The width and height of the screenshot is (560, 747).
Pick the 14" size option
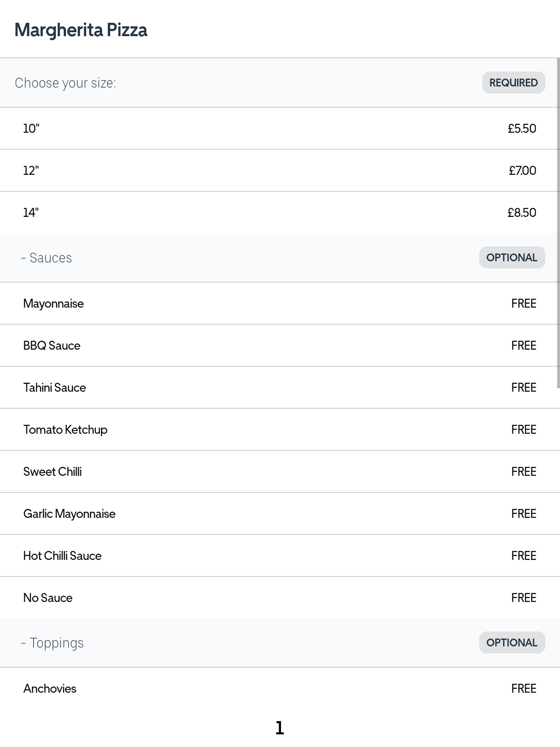280,212
